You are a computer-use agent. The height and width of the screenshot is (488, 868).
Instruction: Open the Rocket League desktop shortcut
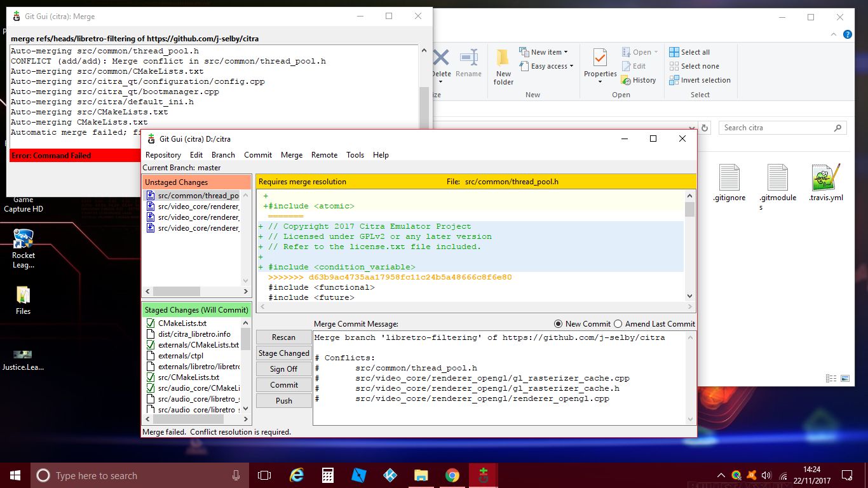point(24,248)
